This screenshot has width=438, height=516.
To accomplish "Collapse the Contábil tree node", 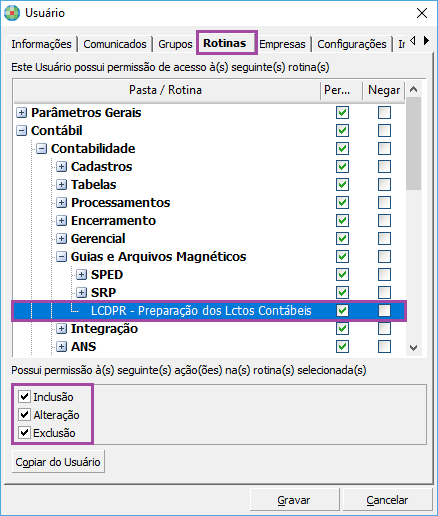I will pyautogui.click(x=21, y=131).
